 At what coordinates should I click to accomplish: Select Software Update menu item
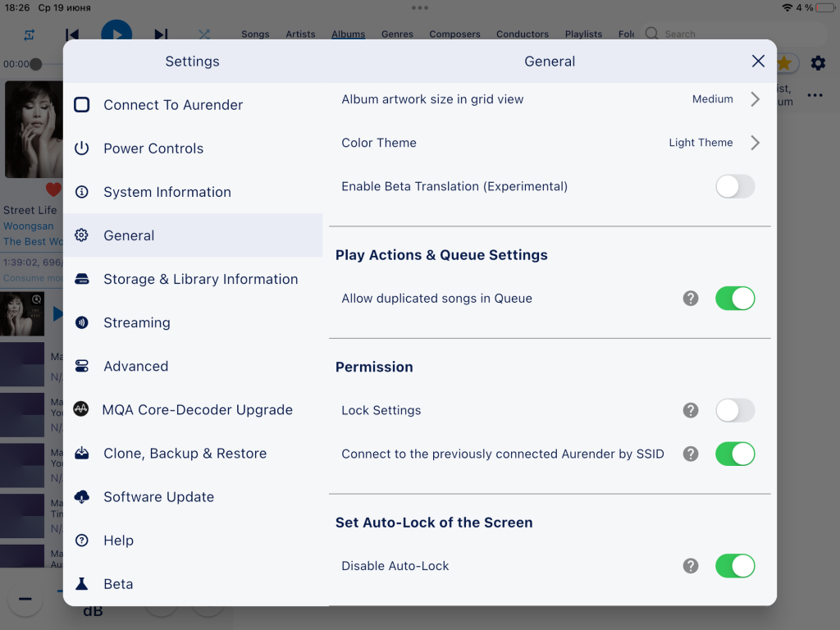[x=193, y=496]
